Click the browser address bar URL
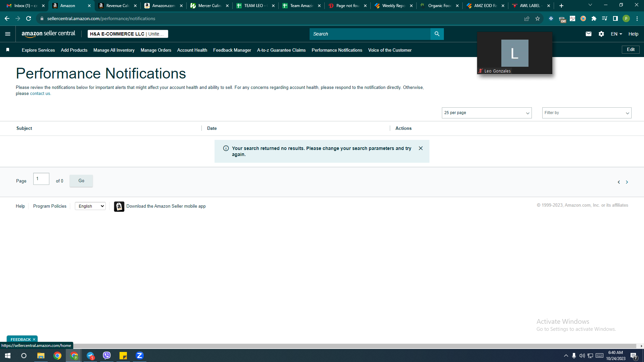 click(101, 18)
